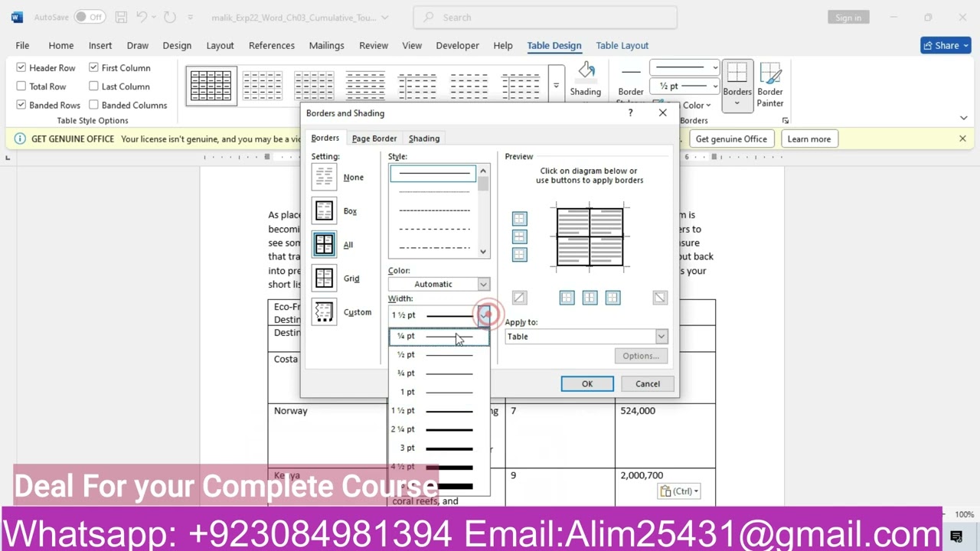
Task: Select the Custom border setting icon
Action: point(324,311)
